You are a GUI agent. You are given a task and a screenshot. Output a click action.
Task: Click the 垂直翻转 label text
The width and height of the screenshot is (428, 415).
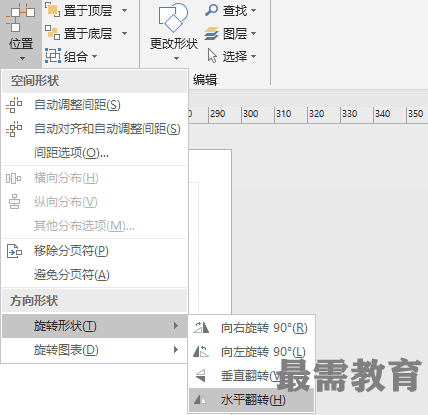point(245,376)
